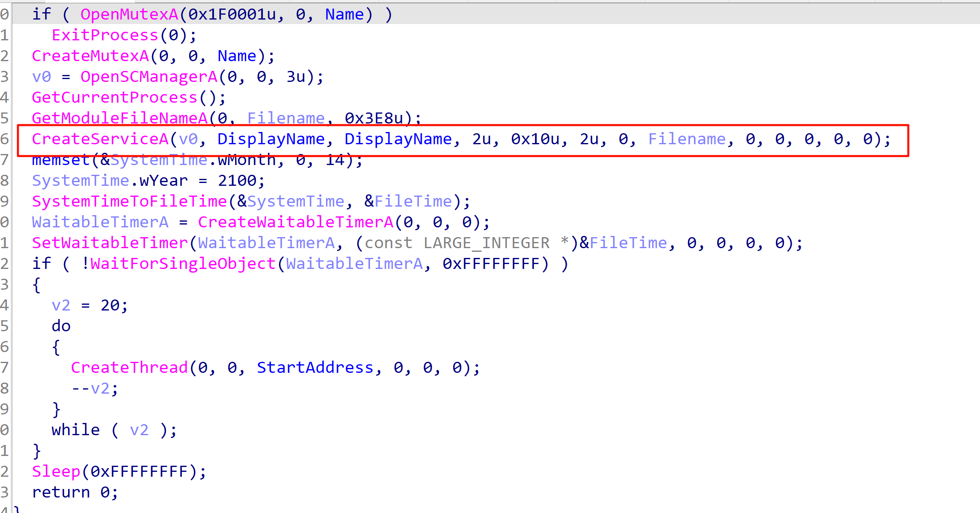
Task: Select the 0x3E8u buffer size constant
Action: [374, 118]
